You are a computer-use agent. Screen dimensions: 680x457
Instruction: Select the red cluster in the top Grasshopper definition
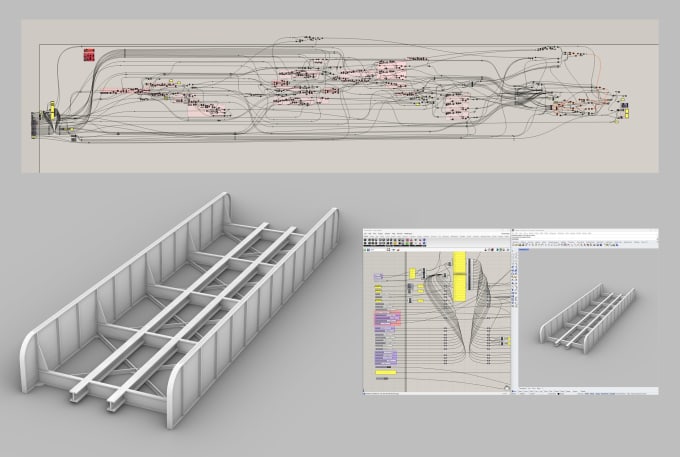(89, 55)
